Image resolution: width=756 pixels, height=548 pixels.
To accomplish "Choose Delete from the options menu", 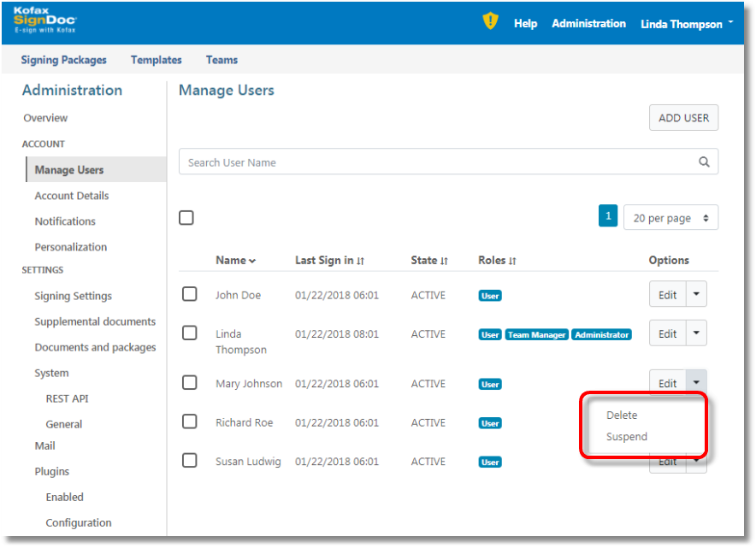I will 622,415.
